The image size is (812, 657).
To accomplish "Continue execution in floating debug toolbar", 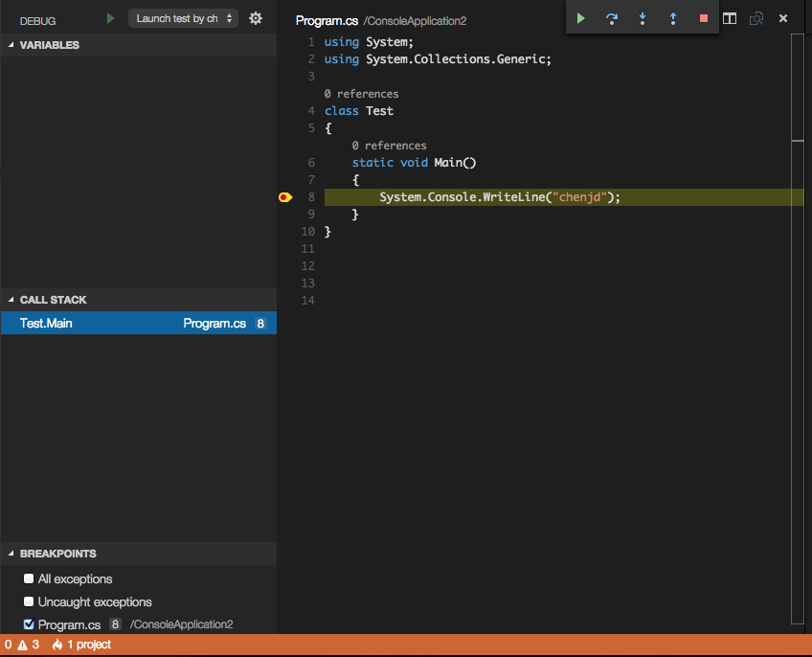I will pyautogui.click(x=580, y=18).
